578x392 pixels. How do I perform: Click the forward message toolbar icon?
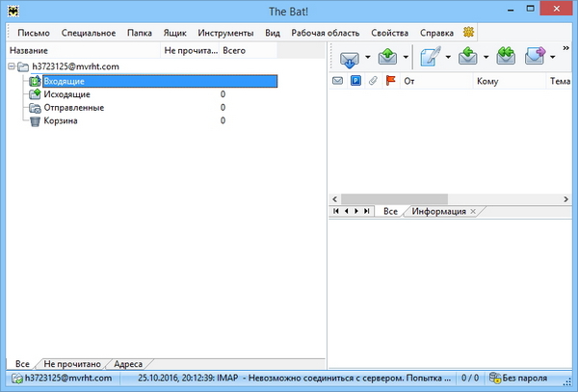[x=535, y=57]
